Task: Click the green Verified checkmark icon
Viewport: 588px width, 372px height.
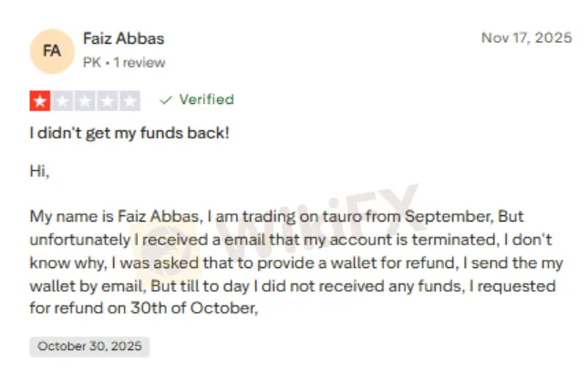Action: (x=166, y=99)
